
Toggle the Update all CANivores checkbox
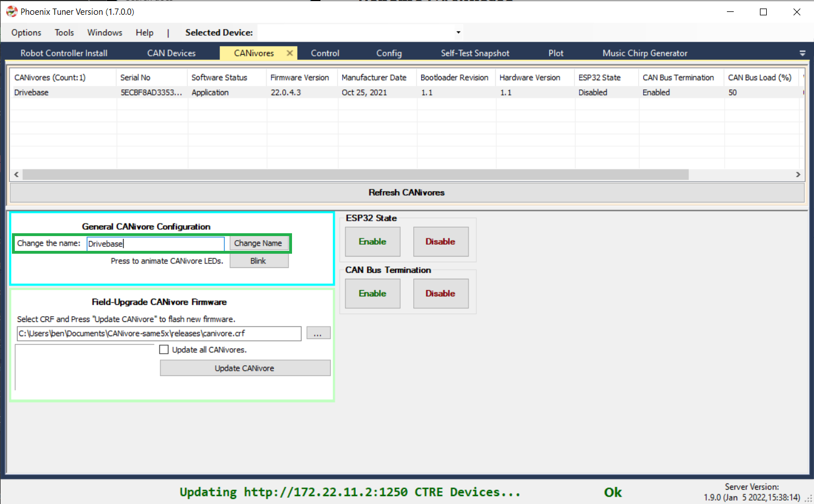click(164, 350)
